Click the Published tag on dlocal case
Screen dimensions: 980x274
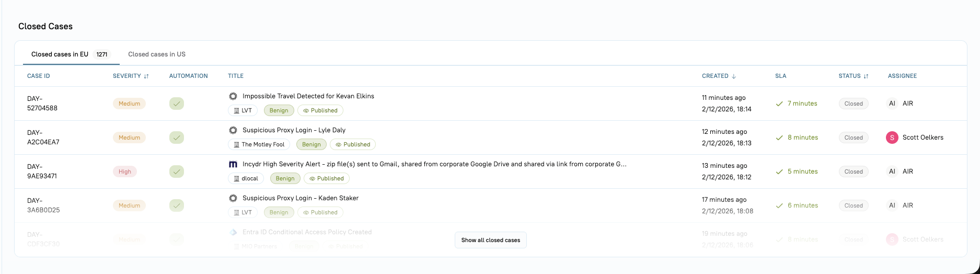click(x=327, y=179)
